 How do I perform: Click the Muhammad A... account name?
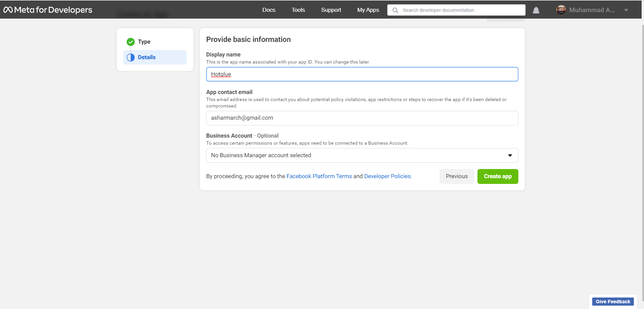(x=592, y=10)
